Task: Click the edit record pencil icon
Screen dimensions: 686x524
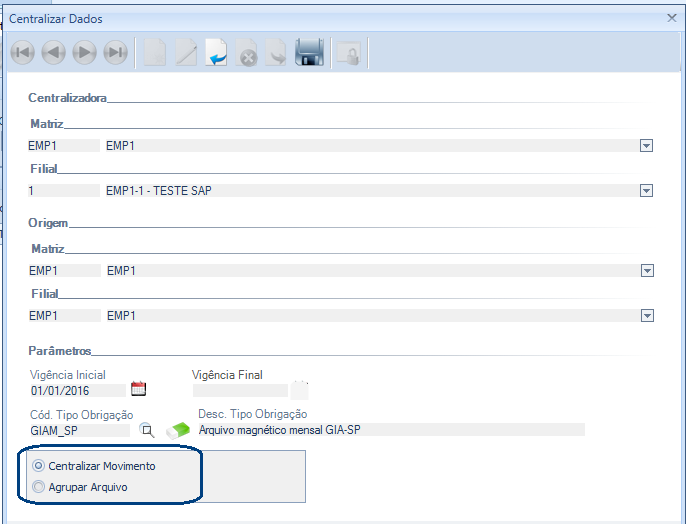Action: coord(186,52)
